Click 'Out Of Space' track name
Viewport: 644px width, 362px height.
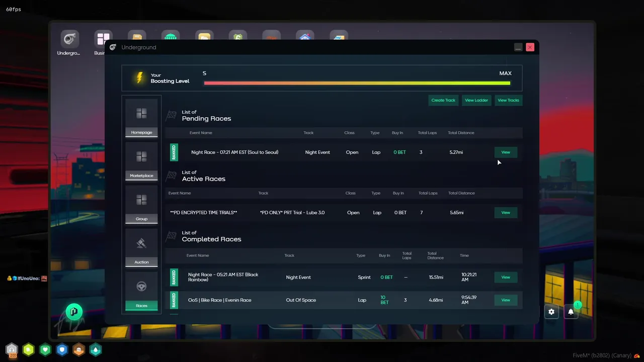[301, 300]
